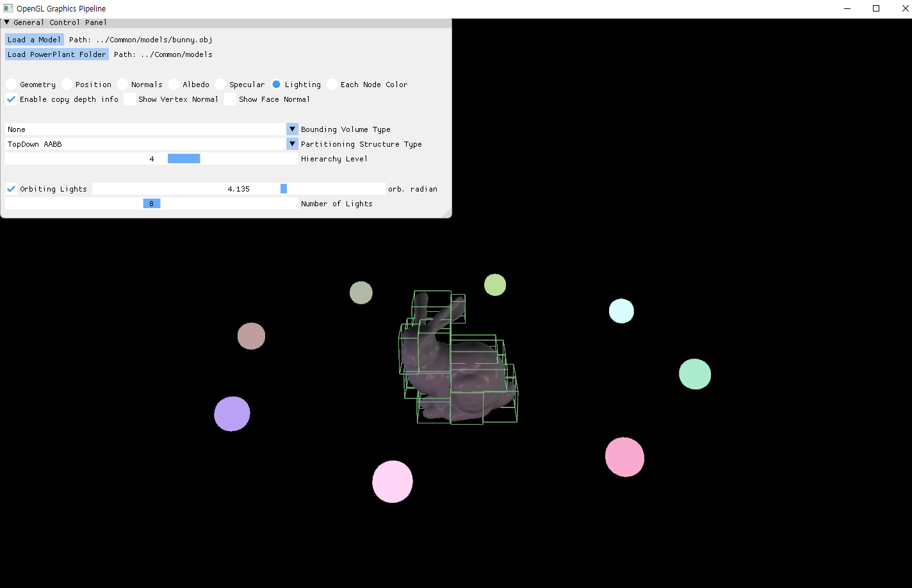Click the Number of Lights slider

[x=151, y=203]
